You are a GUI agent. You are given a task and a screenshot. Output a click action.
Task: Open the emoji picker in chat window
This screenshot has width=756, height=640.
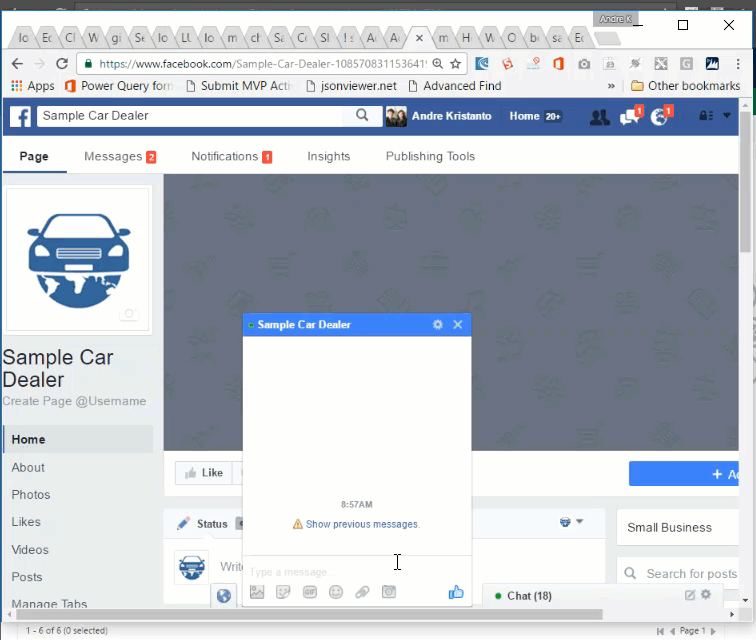pos(336,592)
